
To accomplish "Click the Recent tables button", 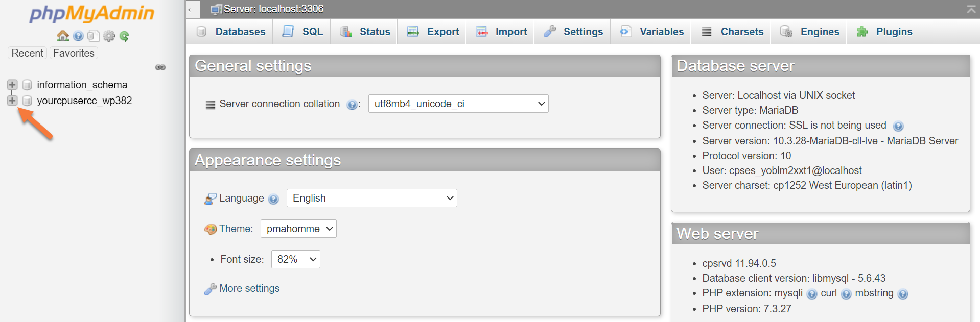I will [28, 53].
